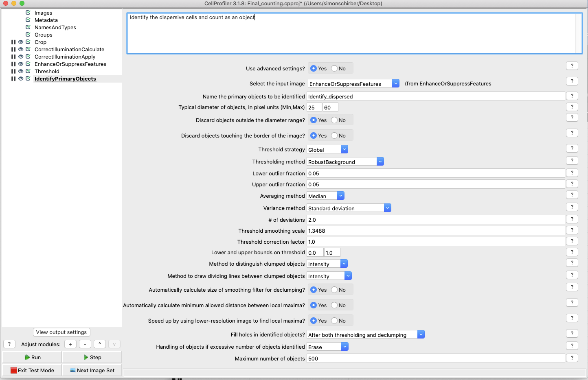Click the - icon to remove a module
The height and width of the screenshot is (380, 588).
(85, 344)
